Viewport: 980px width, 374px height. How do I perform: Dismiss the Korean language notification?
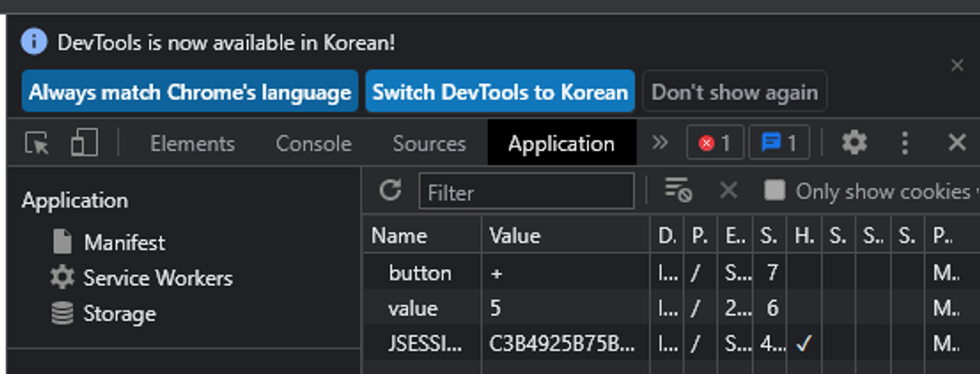(x=957, y=65)
